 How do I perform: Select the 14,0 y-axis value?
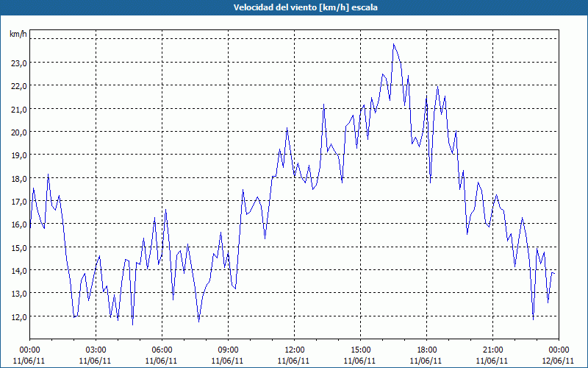19,271
